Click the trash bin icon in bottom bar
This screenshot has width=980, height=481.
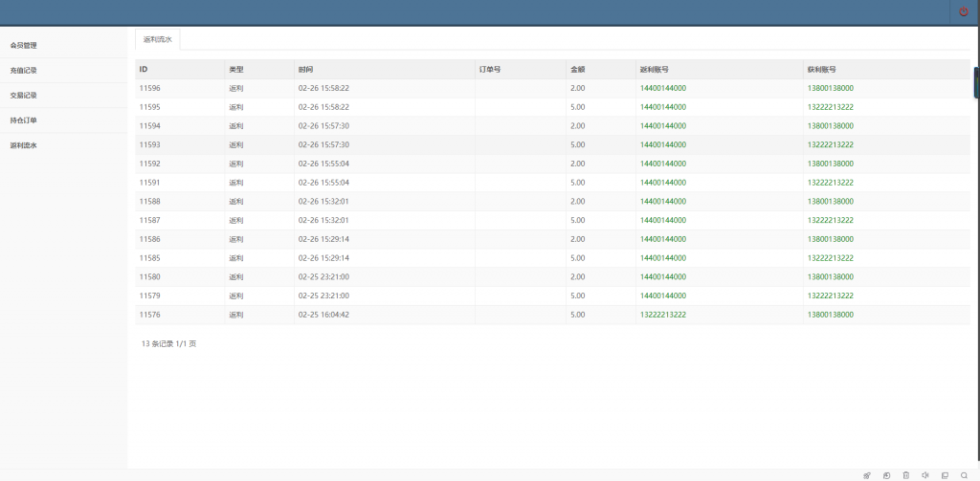[x=906, y=475]
